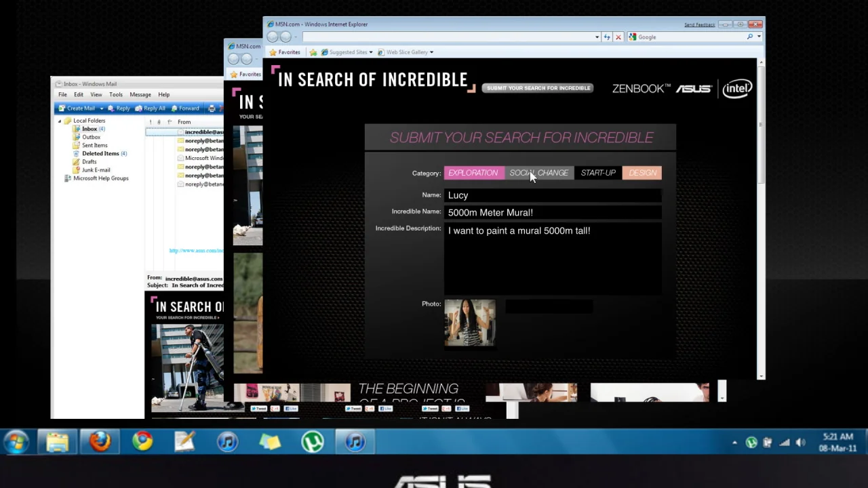Open View menu in Windows Mail
This screenshot has height=488, width=868.
tap(96, 95)
